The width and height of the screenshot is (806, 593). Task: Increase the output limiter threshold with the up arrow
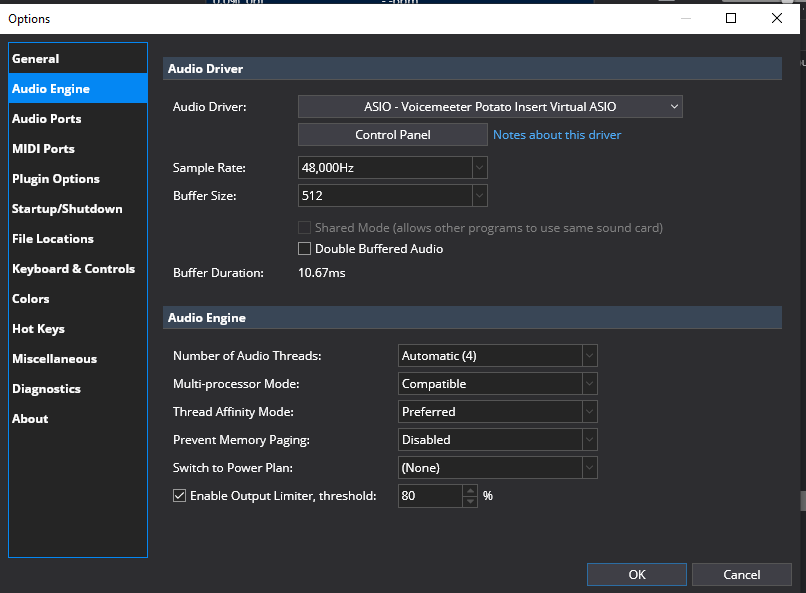coord(471,490)
